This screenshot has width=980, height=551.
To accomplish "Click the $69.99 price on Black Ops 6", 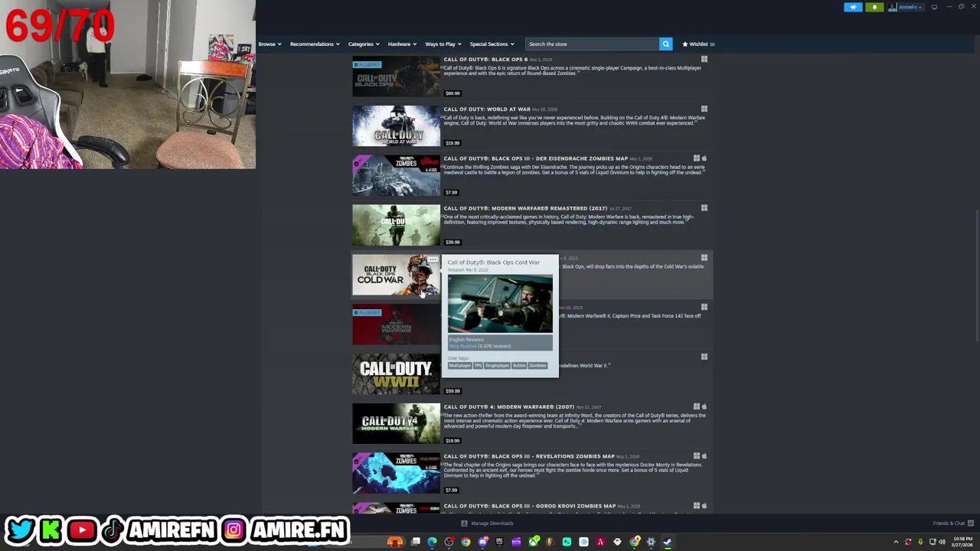I will (x=452, y=93).
